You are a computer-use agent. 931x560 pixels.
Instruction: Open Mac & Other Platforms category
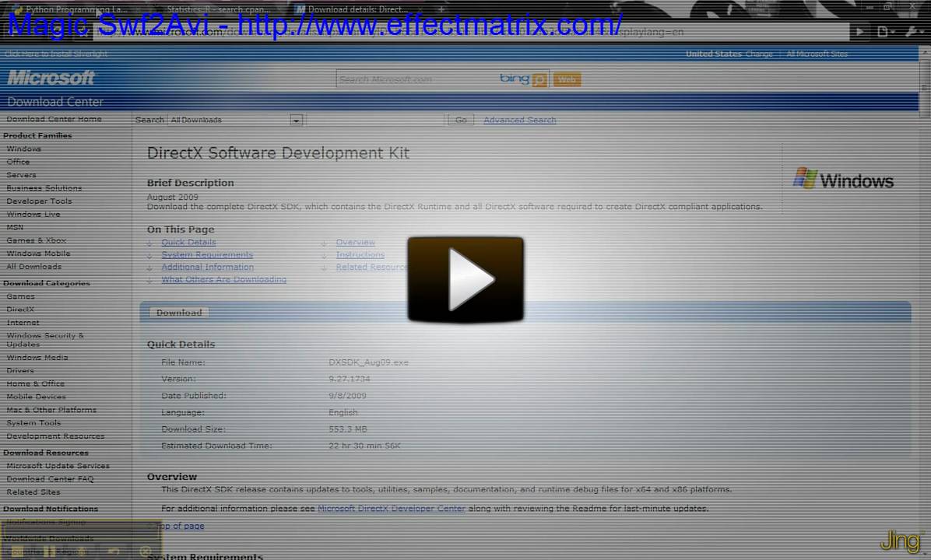click(x=51, y=410)
